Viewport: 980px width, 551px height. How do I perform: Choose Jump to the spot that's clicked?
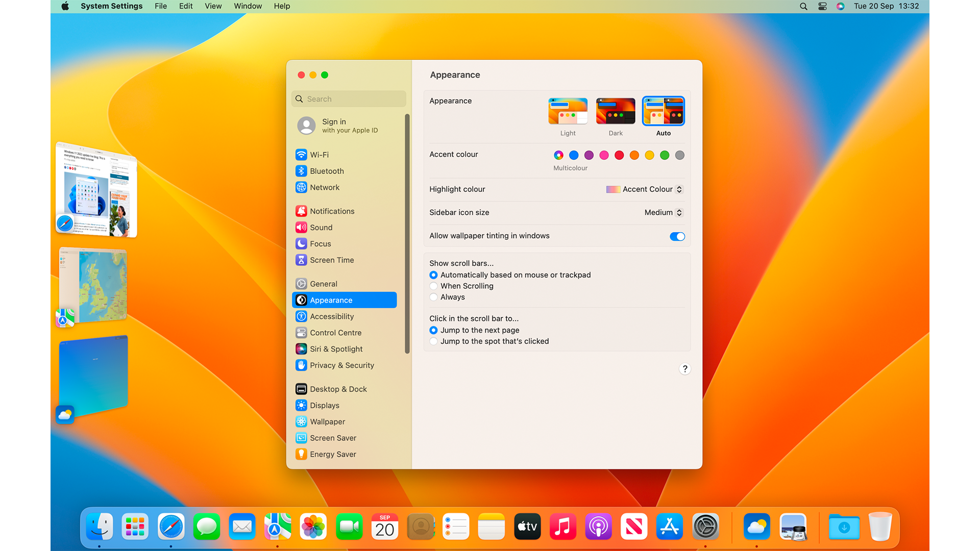coord(434,341)
